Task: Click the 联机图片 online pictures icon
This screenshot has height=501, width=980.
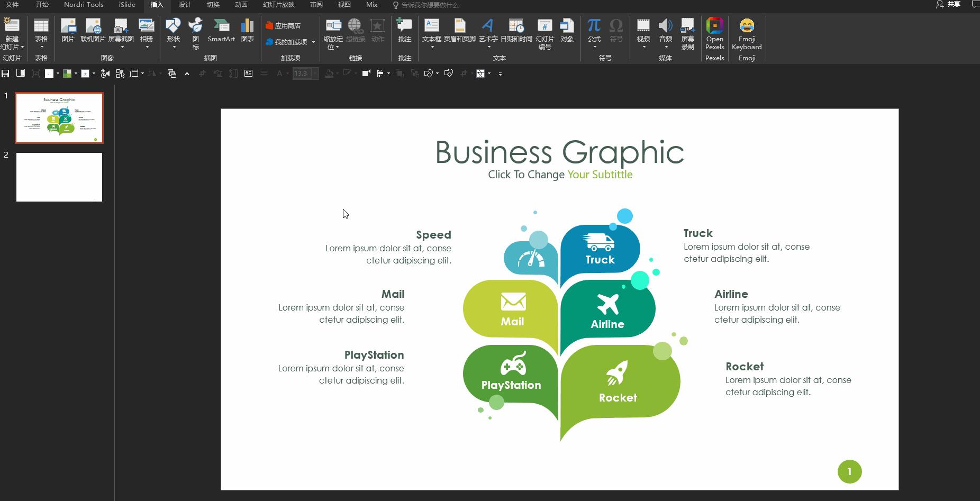Action: [x=93, y=31]
